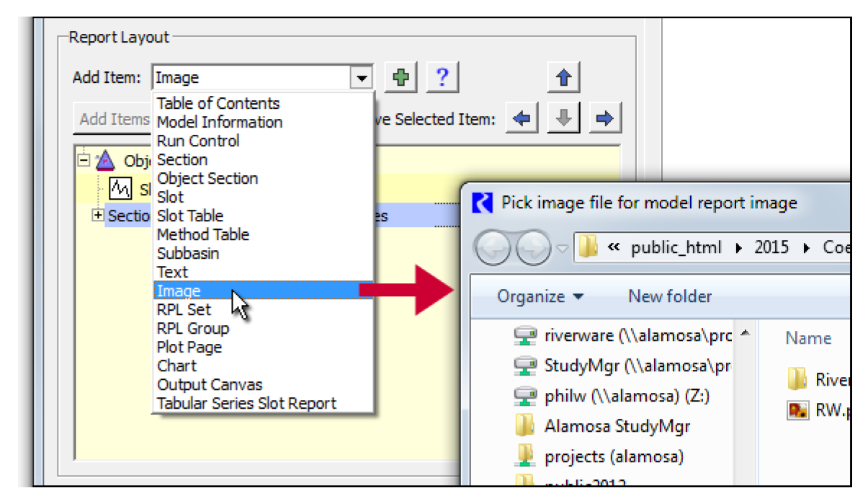This screenshot has height=501, width=868.
Task: Select Table of Contents from list
Action: (x=218, y=104)
